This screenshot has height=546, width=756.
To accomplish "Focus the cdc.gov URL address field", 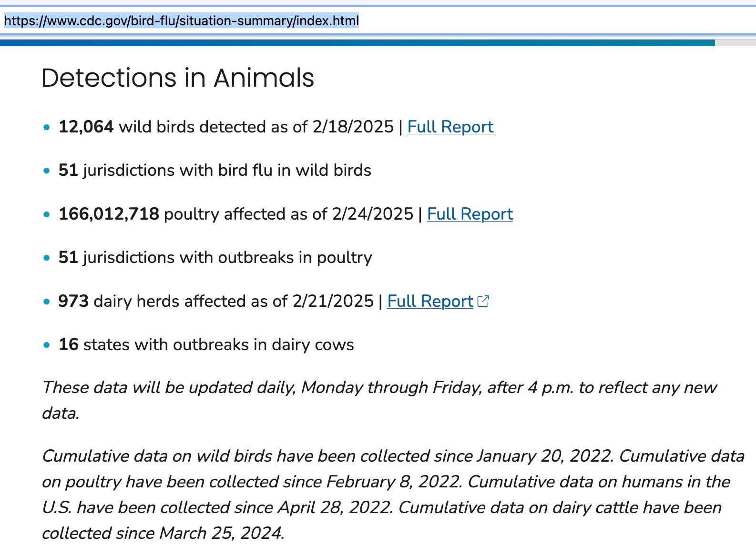I will pyautogui.click(x=378, y=20).
